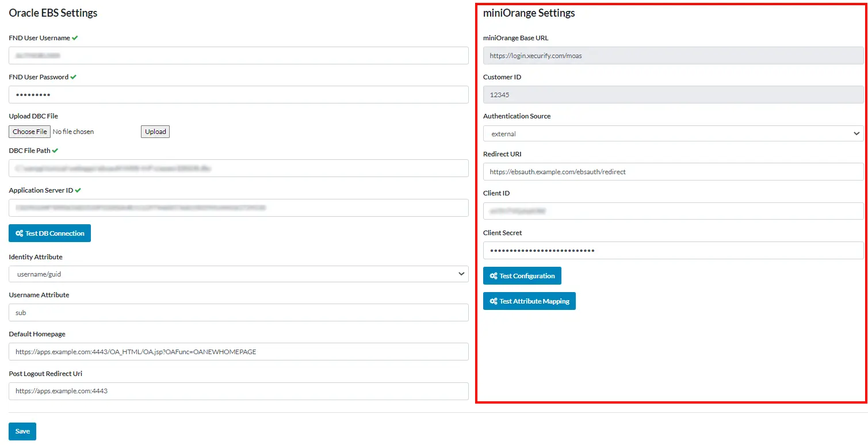Image resolution: width=868 pixels, height=445 pixels.
Task: Click the gear icon on Test Configuration
Action: pyautogui.click(x=493, y=275)
